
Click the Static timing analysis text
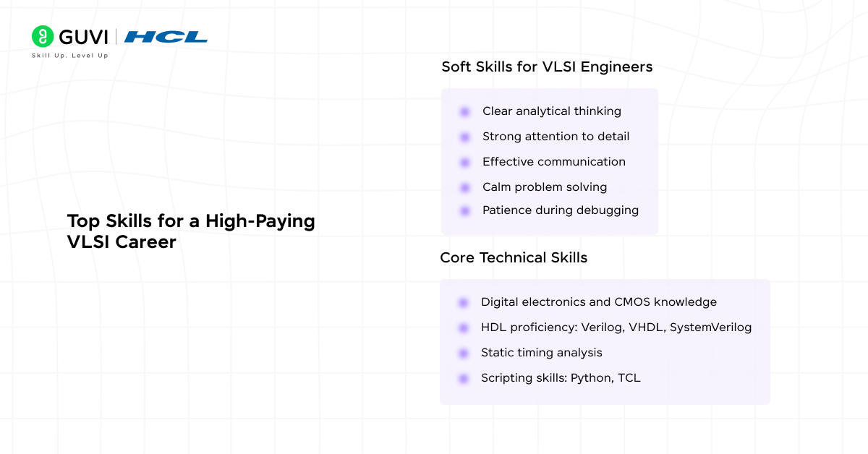(542, 353)
